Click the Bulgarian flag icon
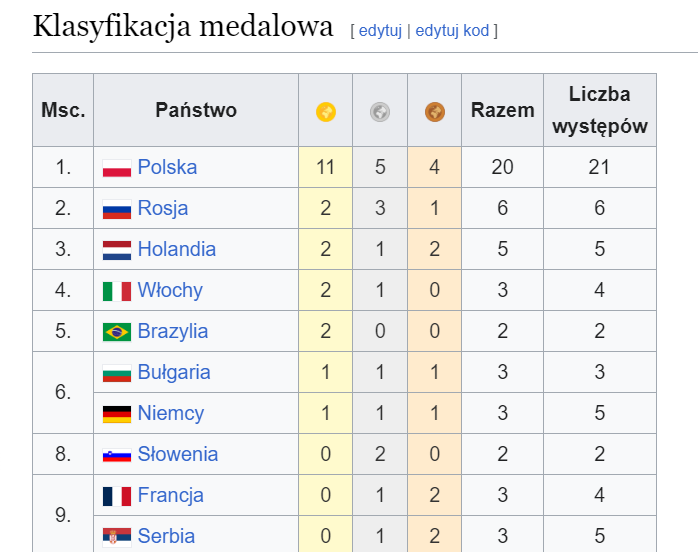The height and width of the screenshot is (552, 698). 117,373
